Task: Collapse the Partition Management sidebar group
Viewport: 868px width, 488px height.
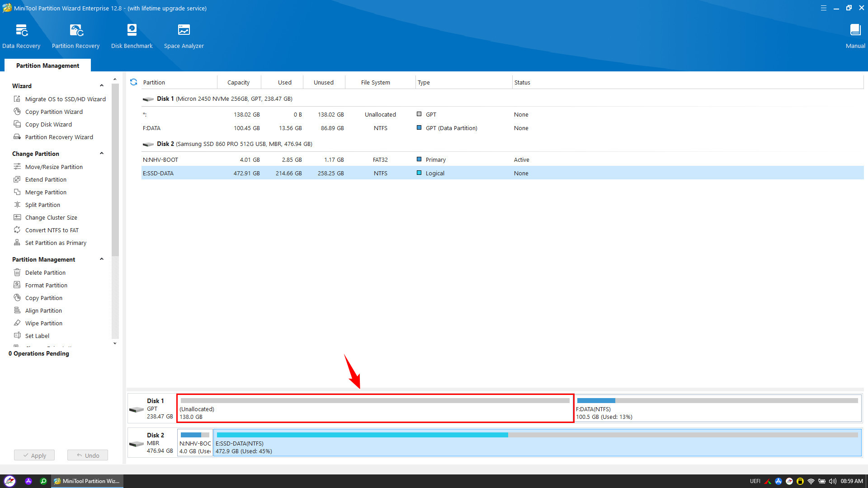Action: (x=102, y=259)
